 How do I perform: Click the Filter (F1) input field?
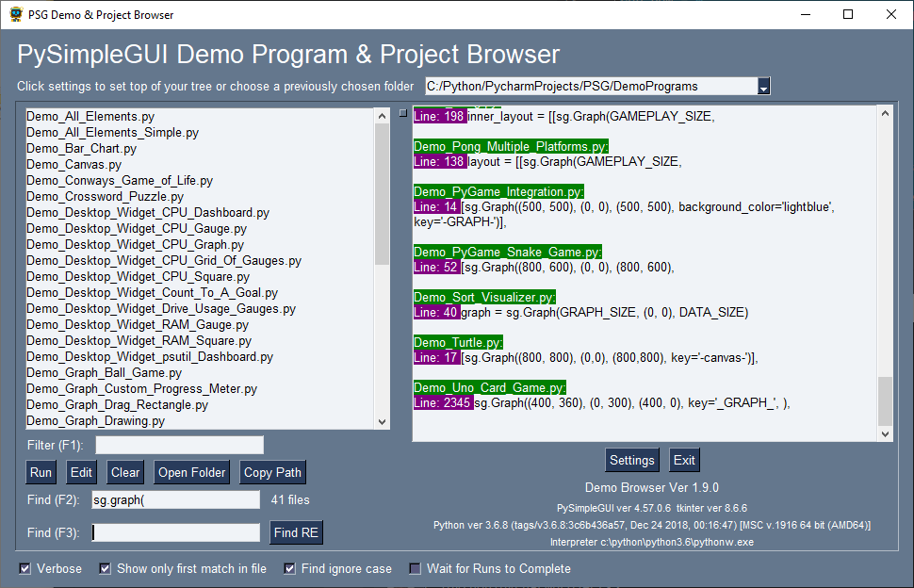180,445
